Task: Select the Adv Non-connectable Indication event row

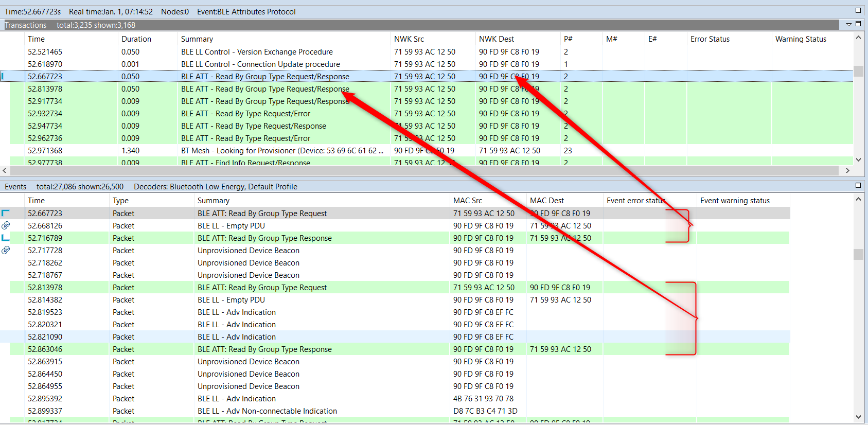Action: click(267, 411)
